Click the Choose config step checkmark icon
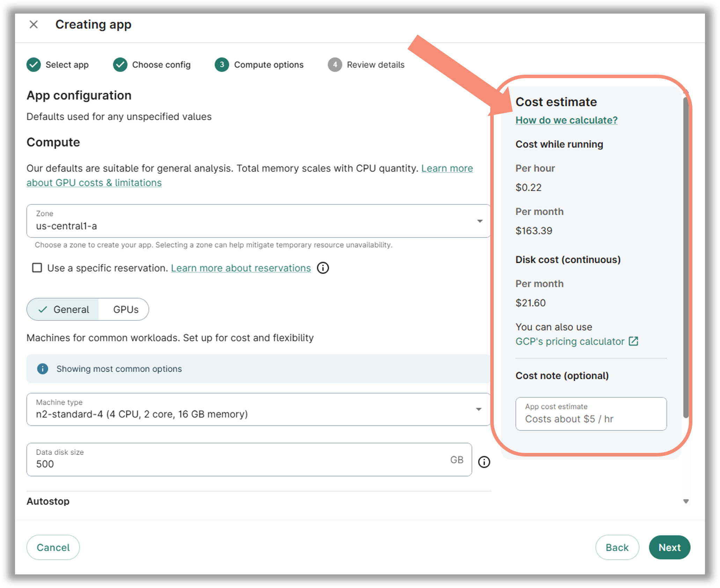 click(120, 65)
